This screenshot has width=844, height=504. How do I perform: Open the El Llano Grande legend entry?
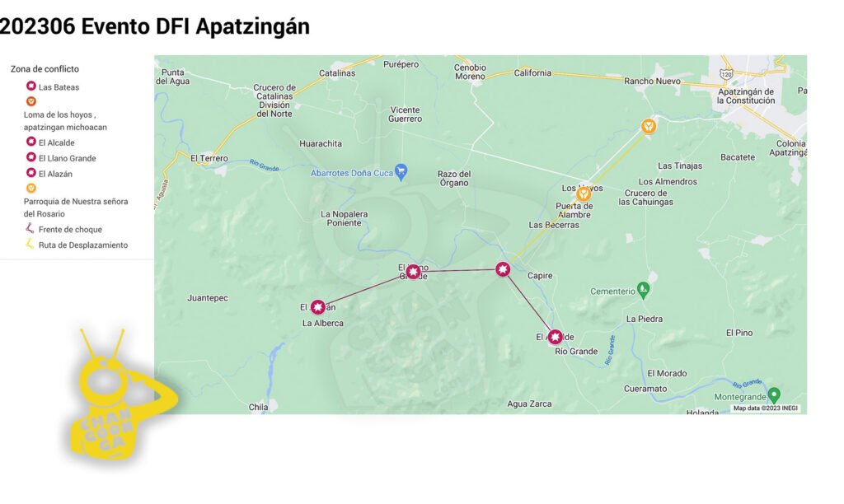pos(68,158)
